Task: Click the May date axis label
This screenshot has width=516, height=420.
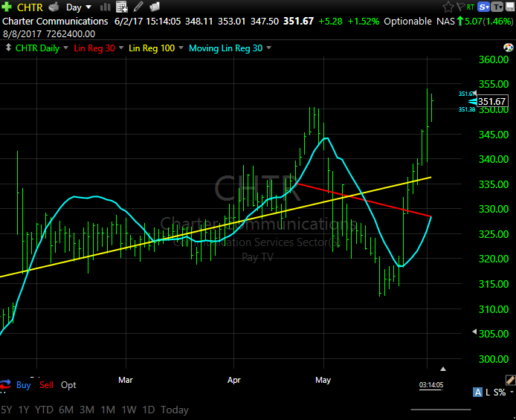Action: click(x=323, y=380)
